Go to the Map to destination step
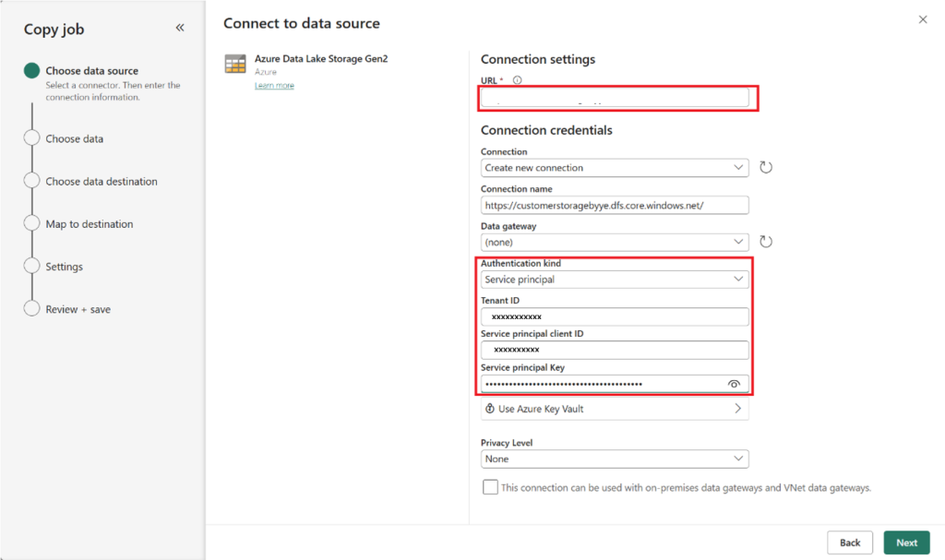 coord(89,224)
